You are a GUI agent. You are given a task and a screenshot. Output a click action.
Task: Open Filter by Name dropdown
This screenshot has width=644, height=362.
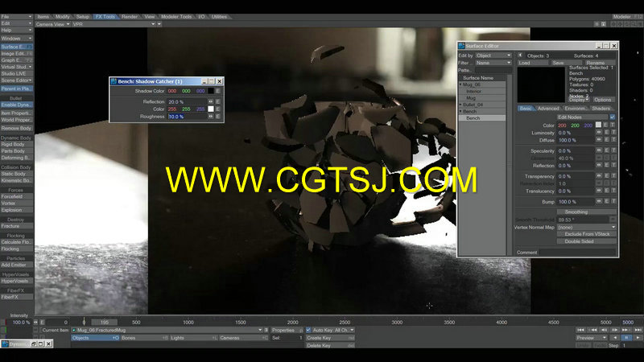coord(493,63)
